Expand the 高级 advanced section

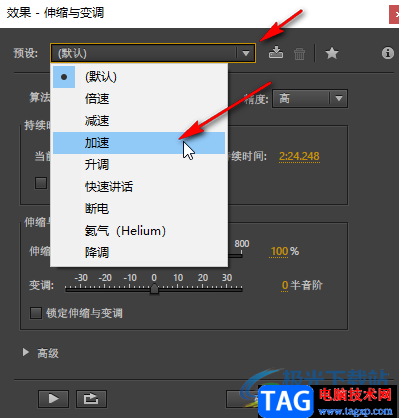point(26,352)
